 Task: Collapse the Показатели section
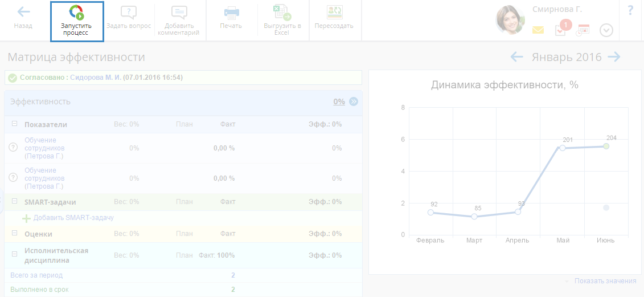[x=14, y=124]
